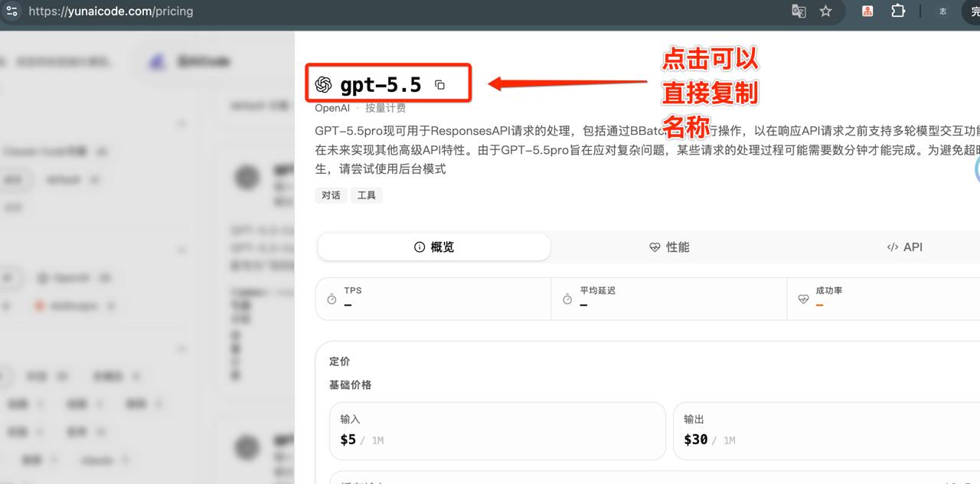The width and height of the screenshot is (980, 484).
Task: Click the OpenAI logo beside gpt-5.5
Action: [x=324, y=85]
